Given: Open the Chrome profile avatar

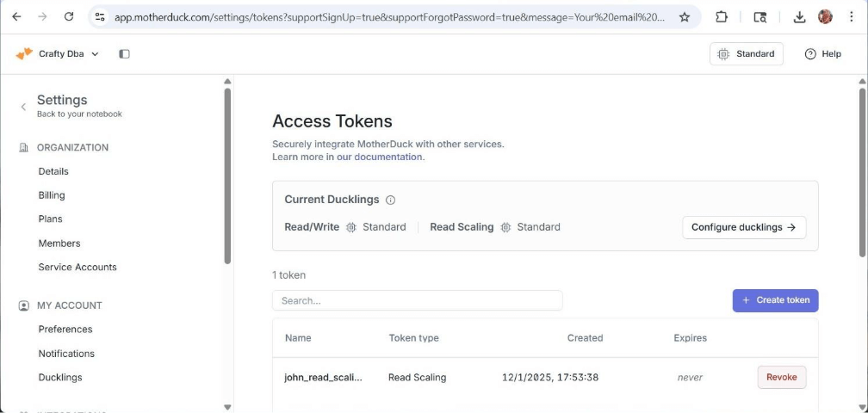Looking at the screenshot, I should [825, 16].
